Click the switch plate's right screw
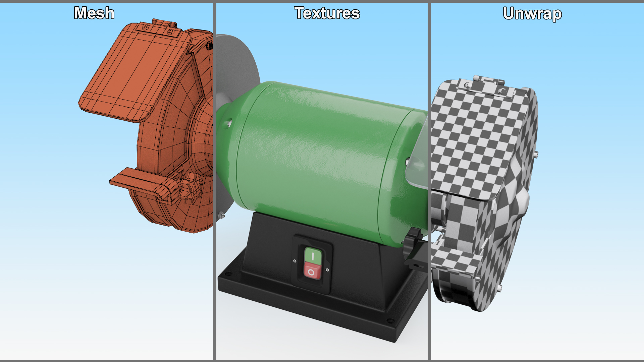 327,270
